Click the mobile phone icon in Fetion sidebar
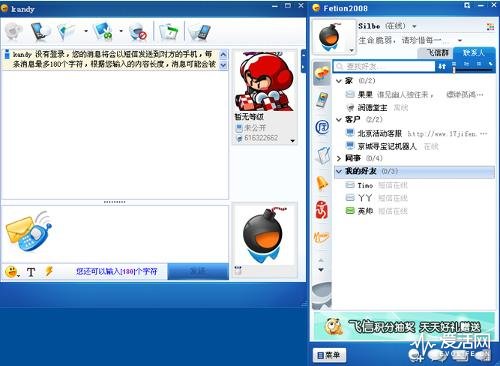The height and width of the screenshot is (366, 500). click(322, 100)
